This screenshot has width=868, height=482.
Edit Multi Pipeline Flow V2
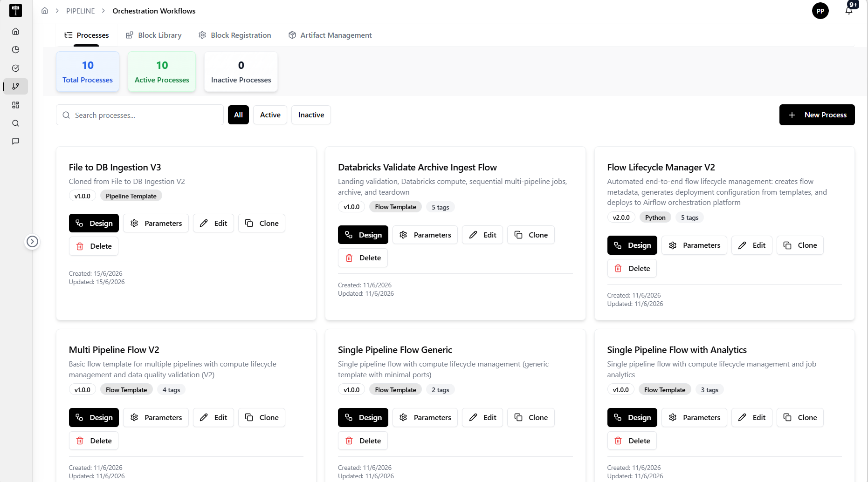pos(213,417)
